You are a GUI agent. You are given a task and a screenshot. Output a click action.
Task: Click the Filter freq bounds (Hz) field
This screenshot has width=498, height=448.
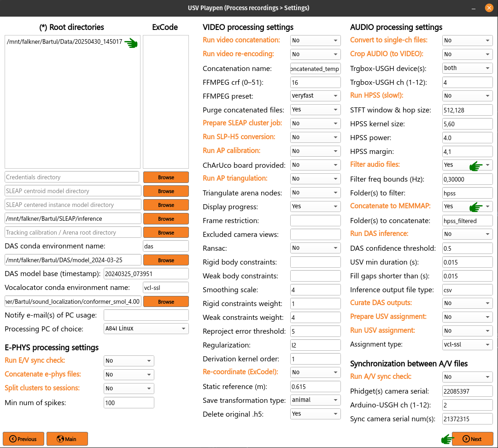tap(467, 179)
